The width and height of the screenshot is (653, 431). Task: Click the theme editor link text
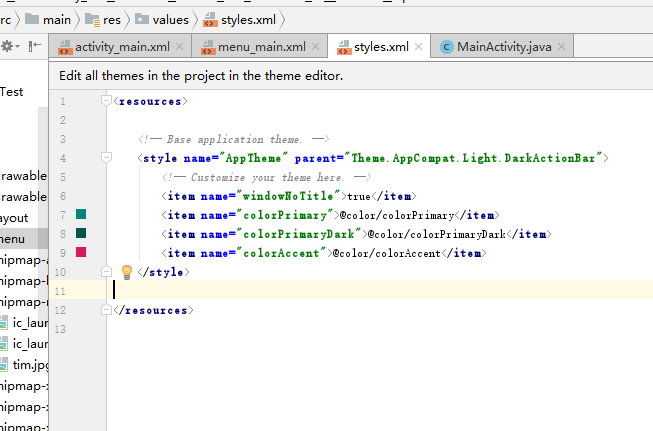tap(201, 76)
